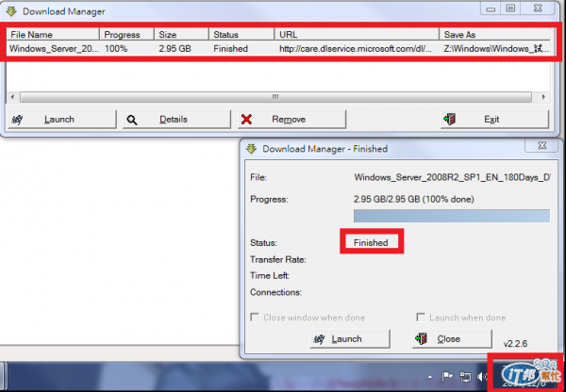Click the magnifier icon on Details
This screenshot has width=566, height=392.
click(x=132, y=120)
